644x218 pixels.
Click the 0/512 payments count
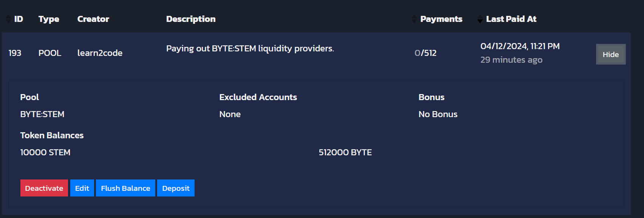425,53
